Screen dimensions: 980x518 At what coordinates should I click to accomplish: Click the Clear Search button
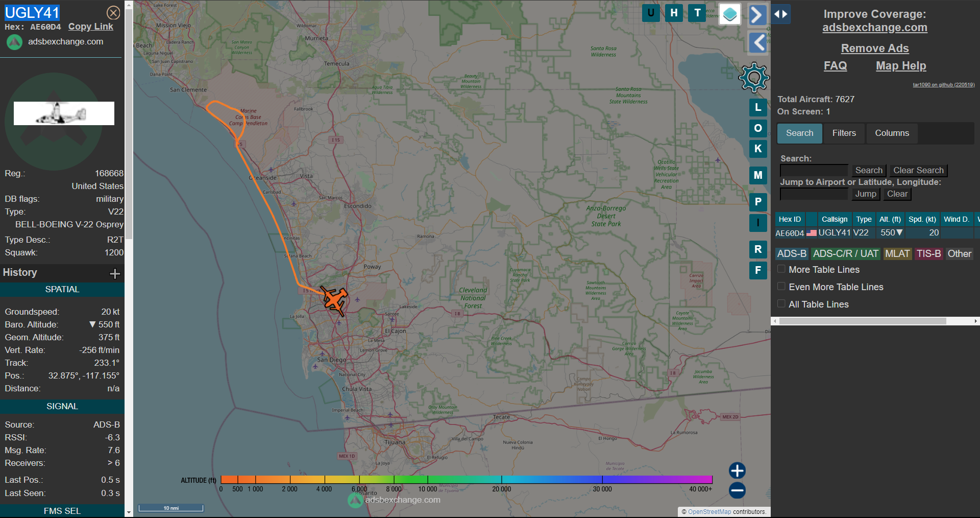click(918, 171)
